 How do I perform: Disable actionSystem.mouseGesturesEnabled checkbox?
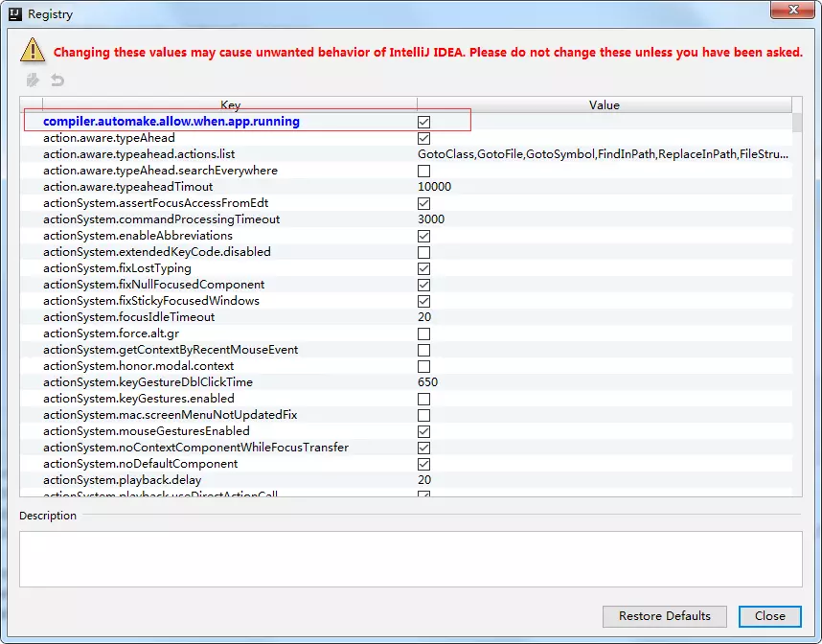[423, 431]
